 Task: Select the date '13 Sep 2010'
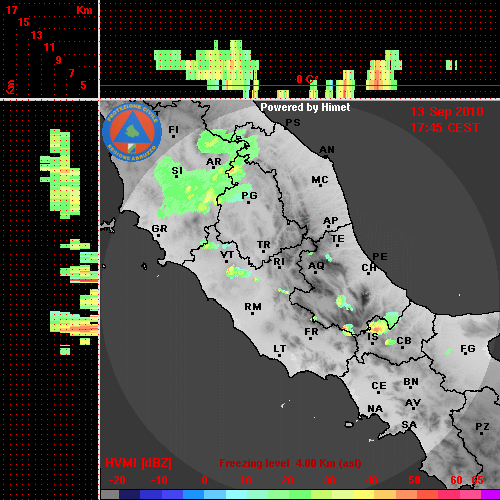(447, 112)
